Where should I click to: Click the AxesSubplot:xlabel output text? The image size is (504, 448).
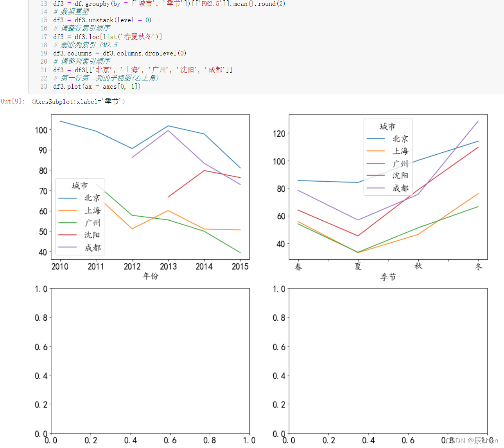coord(78,102)
